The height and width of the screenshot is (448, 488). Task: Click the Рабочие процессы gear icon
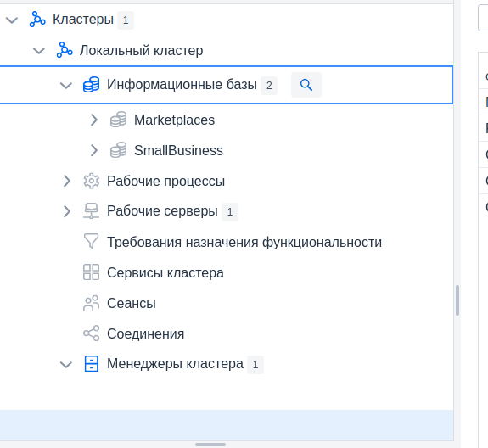[91, 181]
